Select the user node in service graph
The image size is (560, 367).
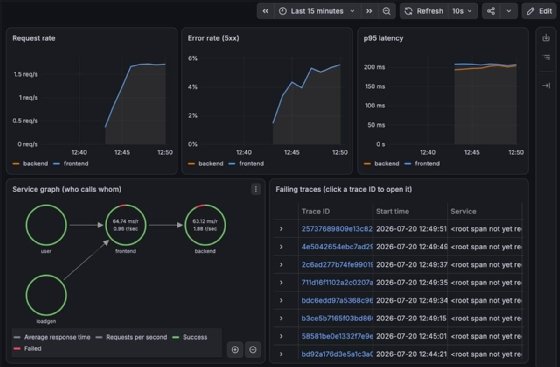pos(46,225)
